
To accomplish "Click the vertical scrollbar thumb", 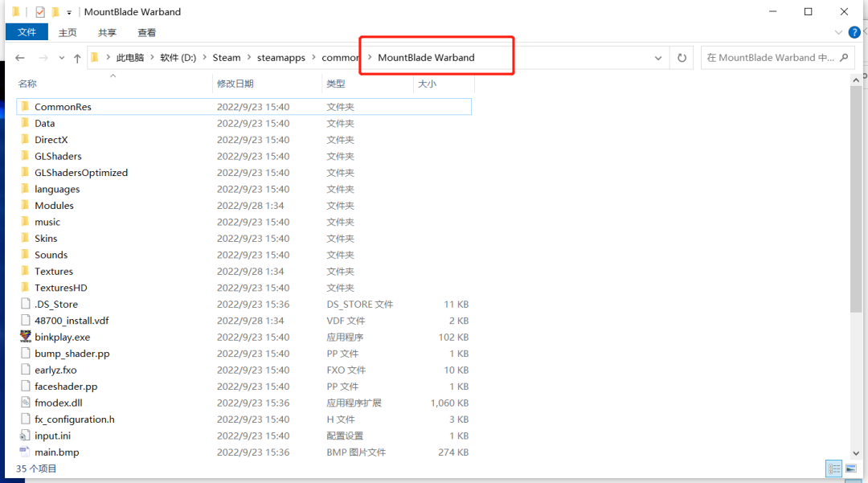I will 856,199.
